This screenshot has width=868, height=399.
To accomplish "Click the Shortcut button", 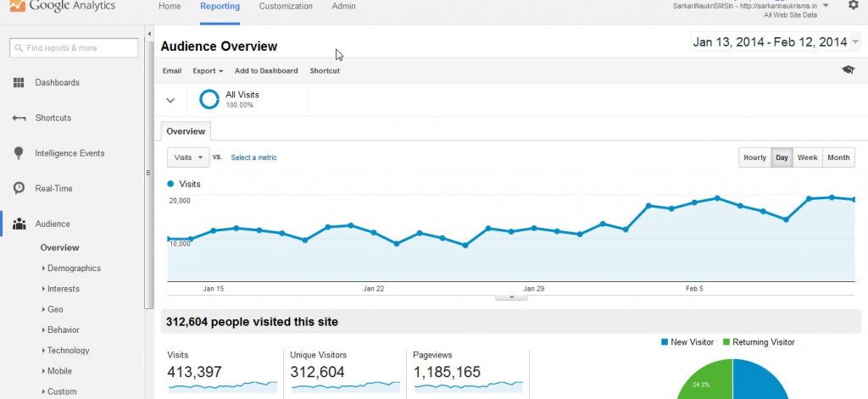I will tap(325, 71).
